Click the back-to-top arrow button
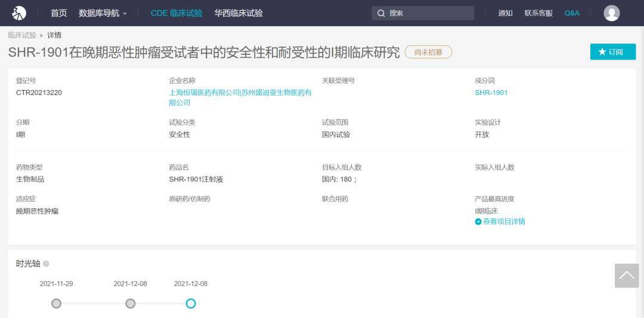 [x=626, y=276]
